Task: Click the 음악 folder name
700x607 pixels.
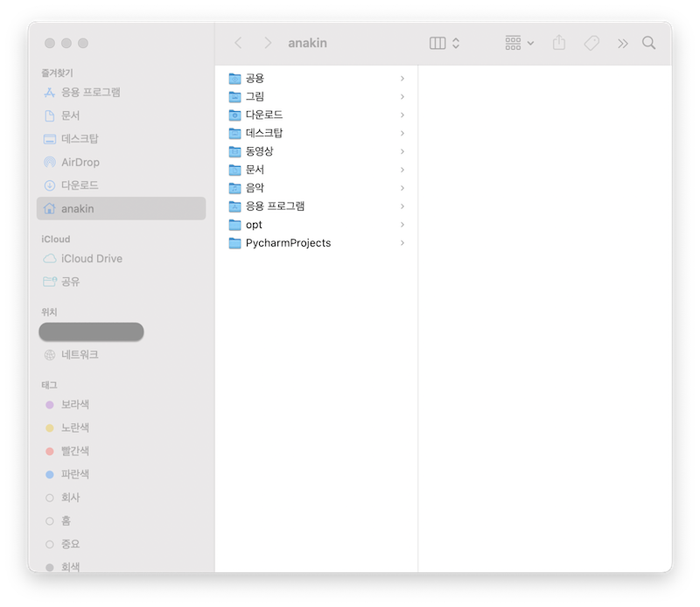Action: 255,188
